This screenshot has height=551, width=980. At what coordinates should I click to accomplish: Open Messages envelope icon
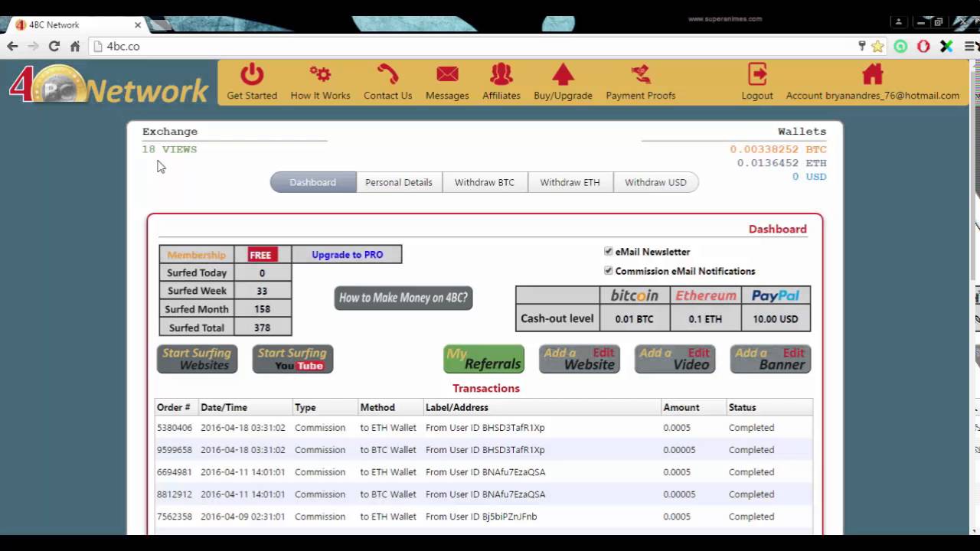pyautogui.click(x=447, y=74)
